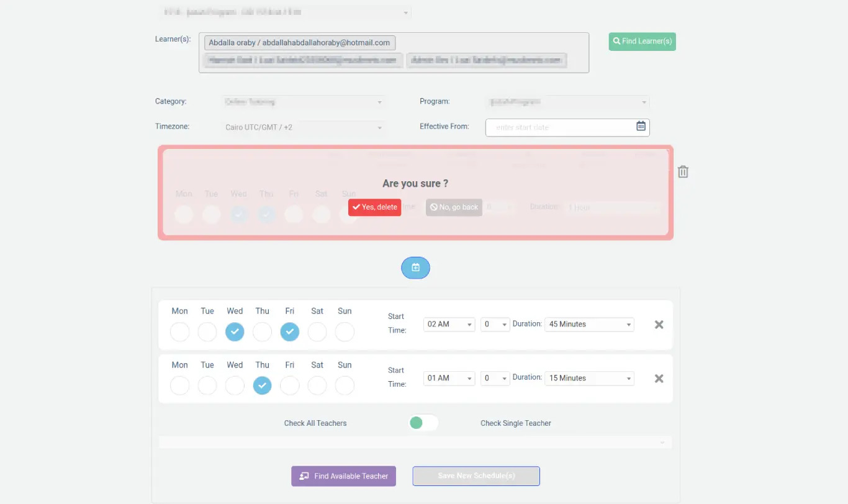The height and width of the screenshot is (504, 848).
Task: Open the calendar picker in Effective From
Action: coord(641,127)
